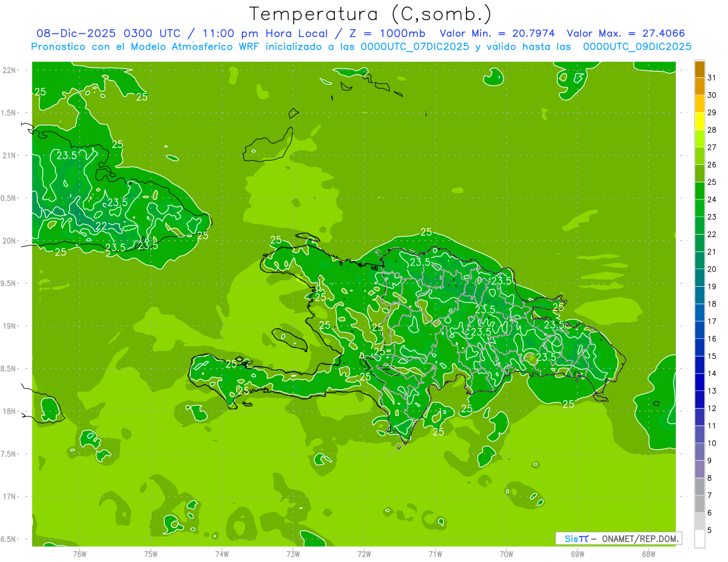Click the '6' value on the color scale
728x562 pixels.
tap(710, 513)
